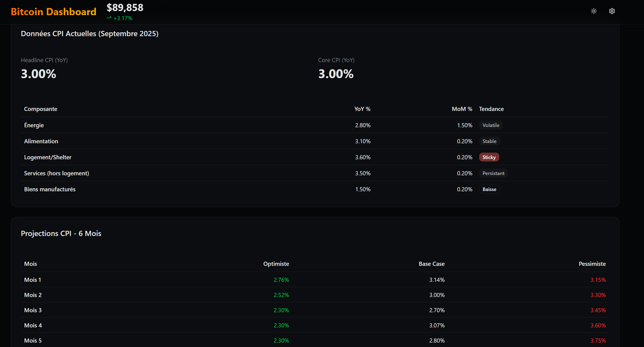Screen dimensions: 644x347
Task: Click the Tendance column header
Action: [x=491, y=109]
